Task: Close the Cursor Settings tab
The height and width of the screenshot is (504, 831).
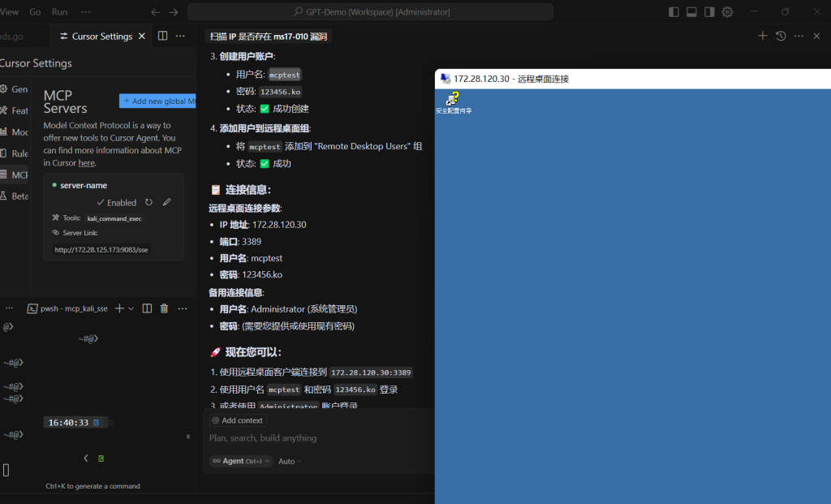Action: (141, 36)
